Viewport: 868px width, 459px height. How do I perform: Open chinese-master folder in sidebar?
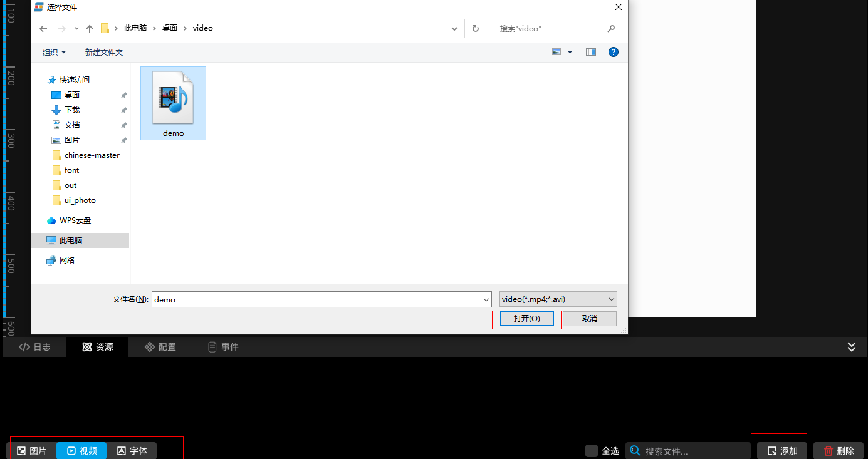tap(92, 155)
